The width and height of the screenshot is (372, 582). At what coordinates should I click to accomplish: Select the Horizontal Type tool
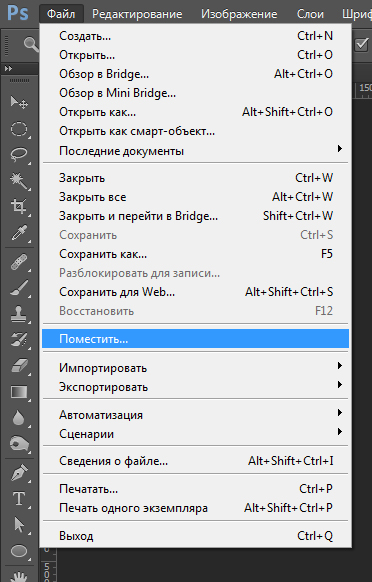coord(19,499)
